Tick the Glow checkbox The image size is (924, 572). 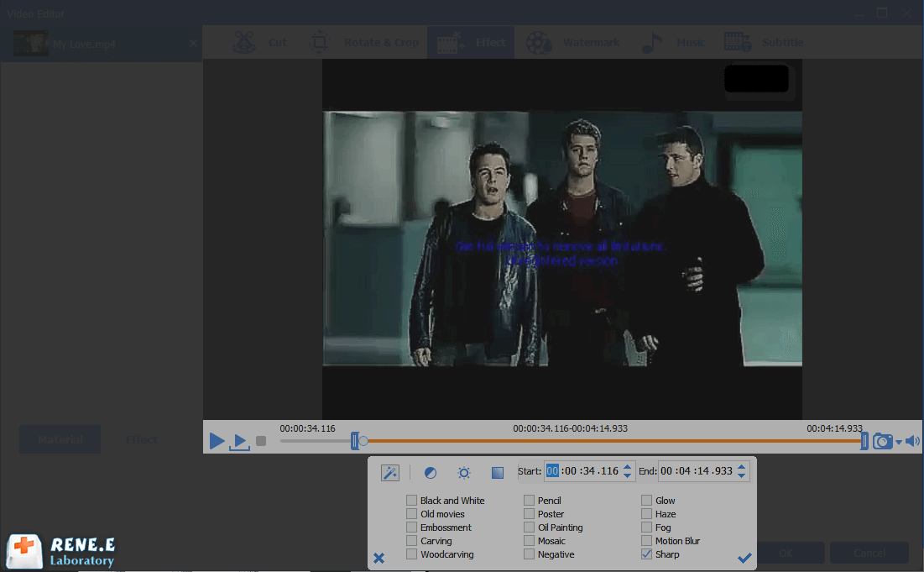[x=646, y=500]
